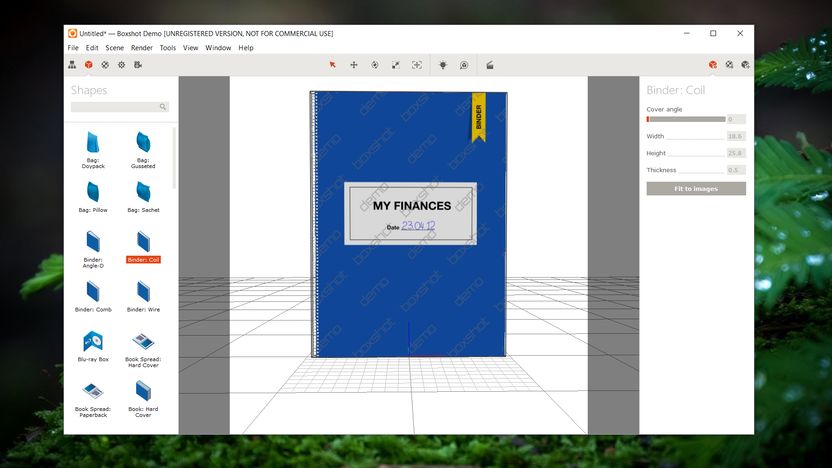Open the File menu
The height and width of the screenshot is (468, 832).
coord(73,48)
